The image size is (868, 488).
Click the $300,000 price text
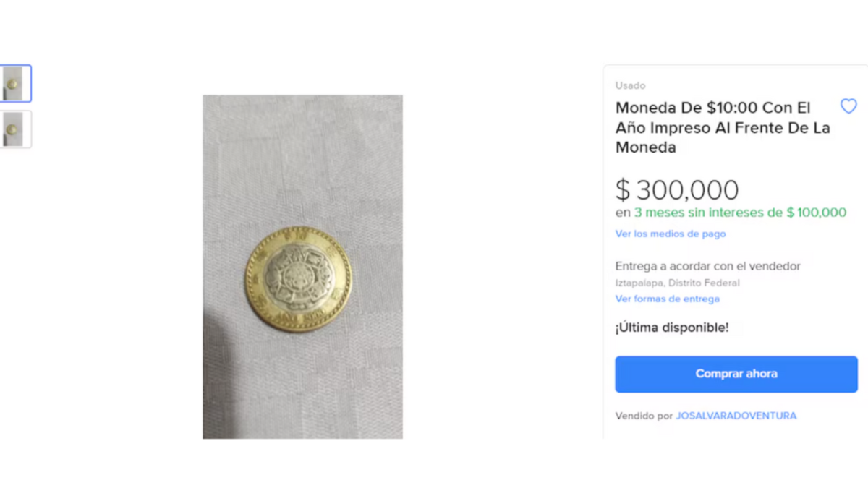tap(677, 189)
